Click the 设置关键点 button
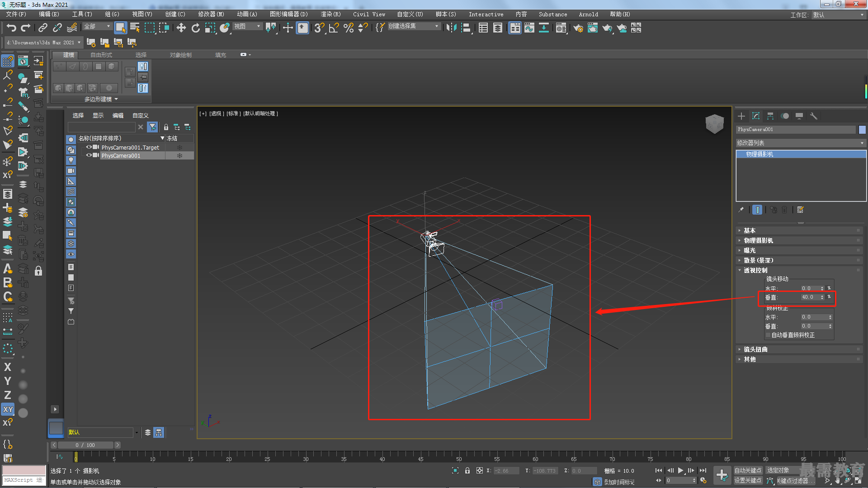Viewport: 868px width, 488px height. (748, 480)
